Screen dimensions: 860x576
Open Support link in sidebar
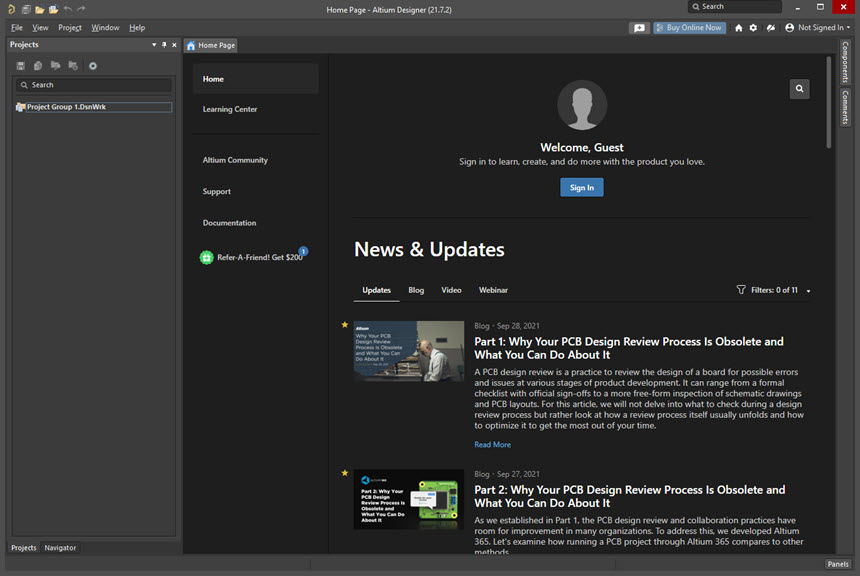(x=216, y=191)
